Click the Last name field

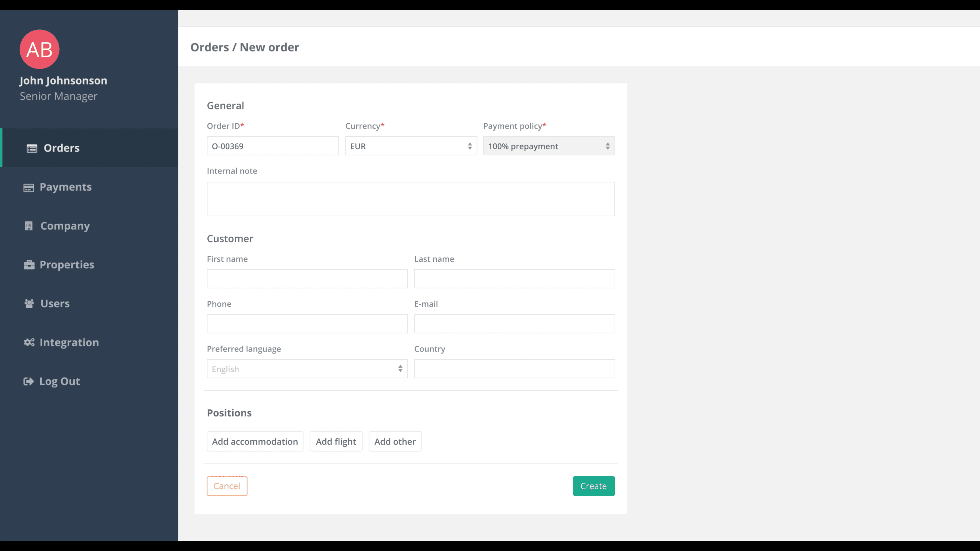(x=514, y=279)
